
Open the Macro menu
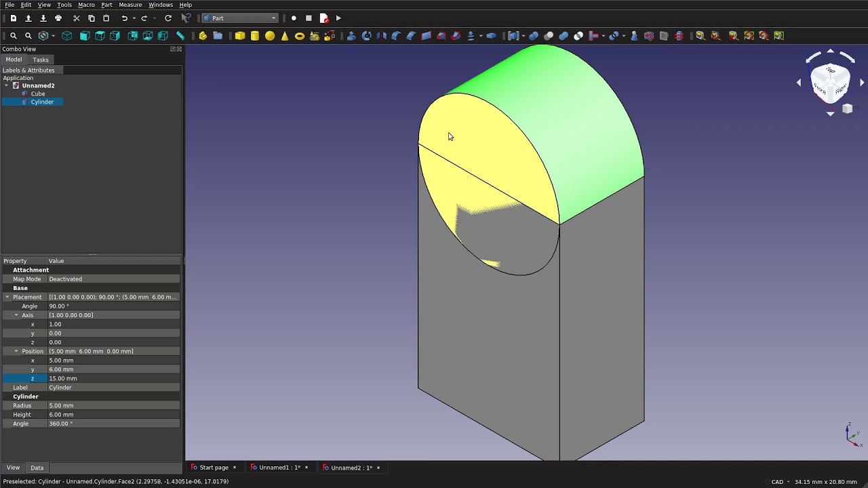click(86, 5)
